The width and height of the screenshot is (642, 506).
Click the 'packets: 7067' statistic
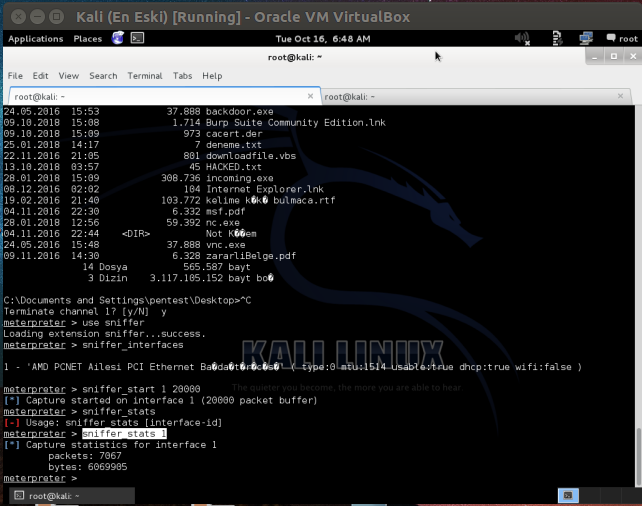[x=85, y=456]
